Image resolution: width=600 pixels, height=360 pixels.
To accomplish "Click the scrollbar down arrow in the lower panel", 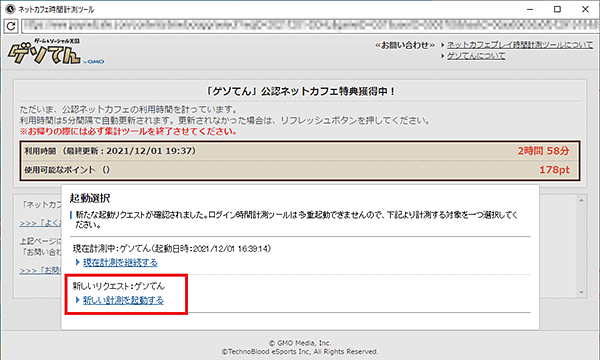I will [x=581, y=293].
